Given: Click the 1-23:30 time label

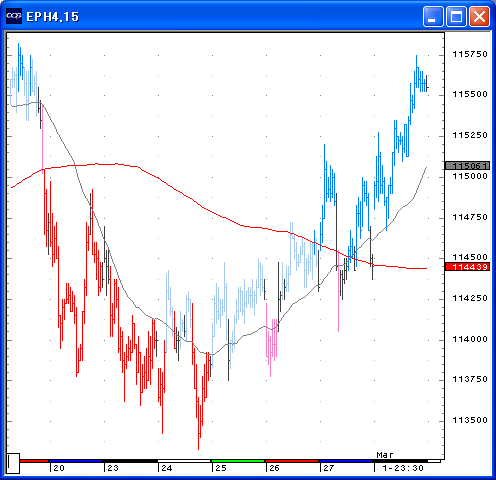Looking at the screenshot, I should pos(403,468).
